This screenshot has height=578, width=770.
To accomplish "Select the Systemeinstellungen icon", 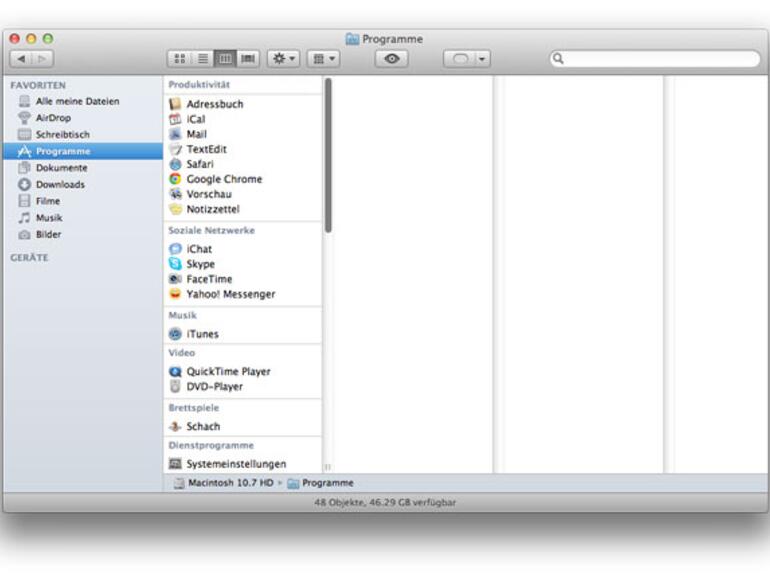I will [x=175, y=464].
